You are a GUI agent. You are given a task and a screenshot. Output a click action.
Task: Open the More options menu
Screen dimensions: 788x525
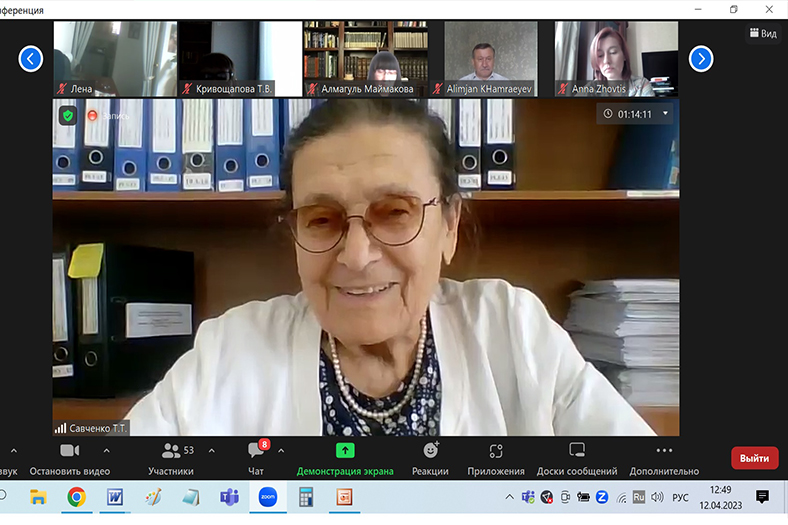(x=664, y=451)
